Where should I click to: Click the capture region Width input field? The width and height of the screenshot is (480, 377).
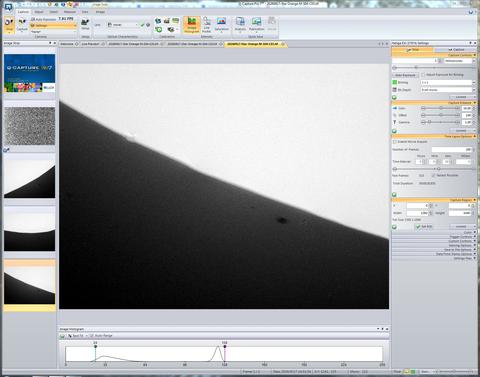(417, 213)
